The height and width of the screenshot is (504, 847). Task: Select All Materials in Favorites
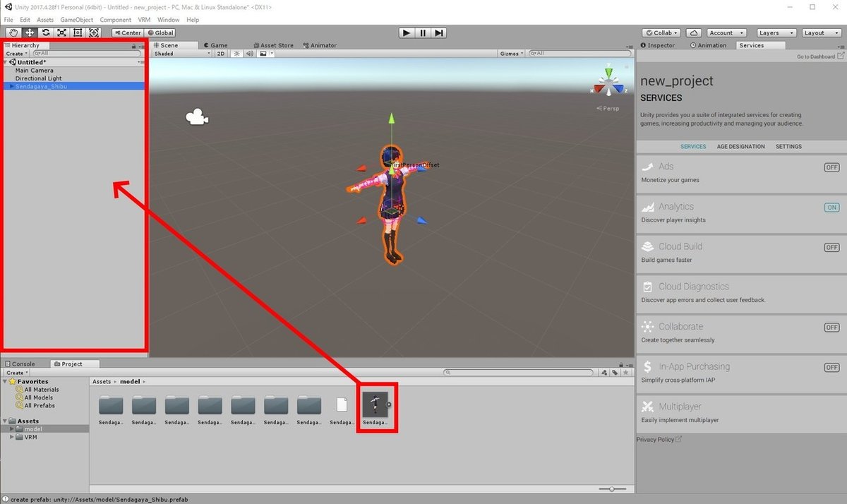coord(42,390)
